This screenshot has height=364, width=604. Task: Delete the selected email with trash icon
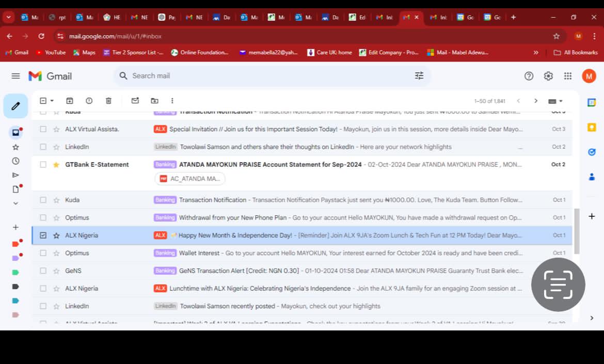click(108, 101)
